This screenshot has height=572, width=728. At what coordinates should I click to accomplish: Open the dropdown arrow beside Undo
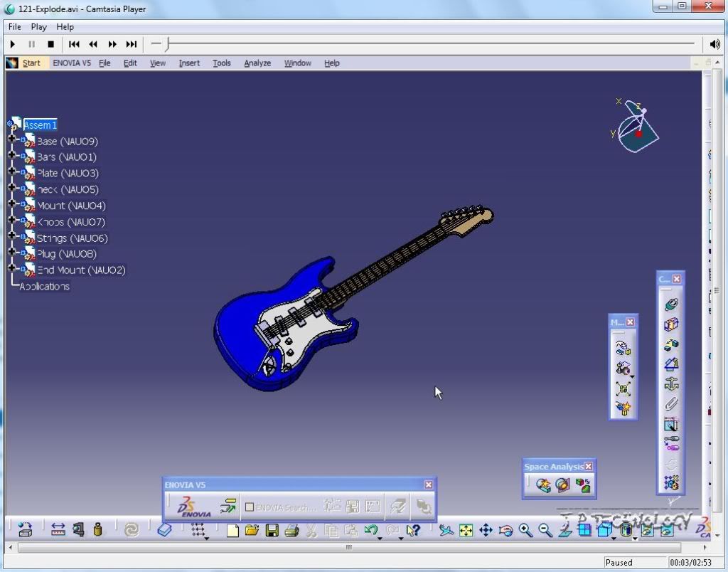point(380,538)
